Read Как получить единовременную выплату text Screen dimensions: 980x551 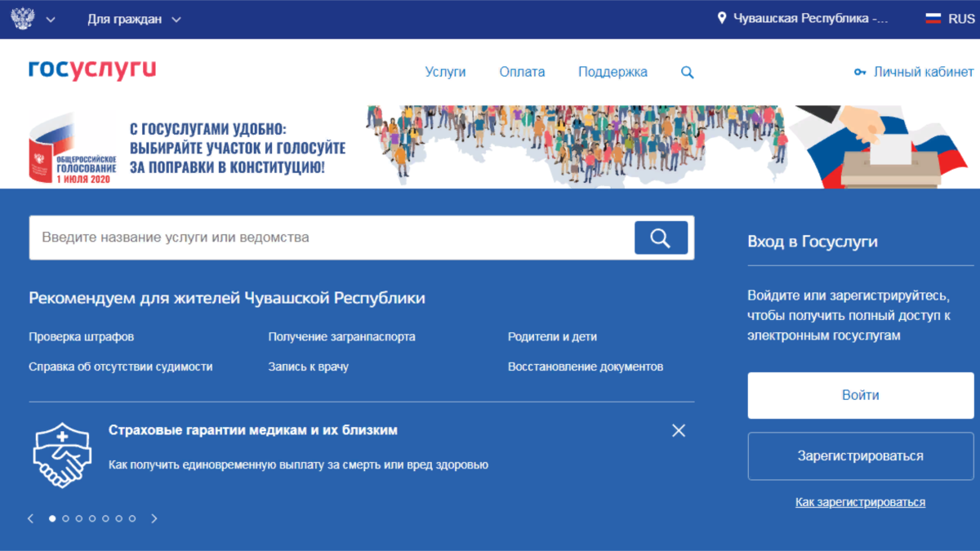[x=298, y=464]
